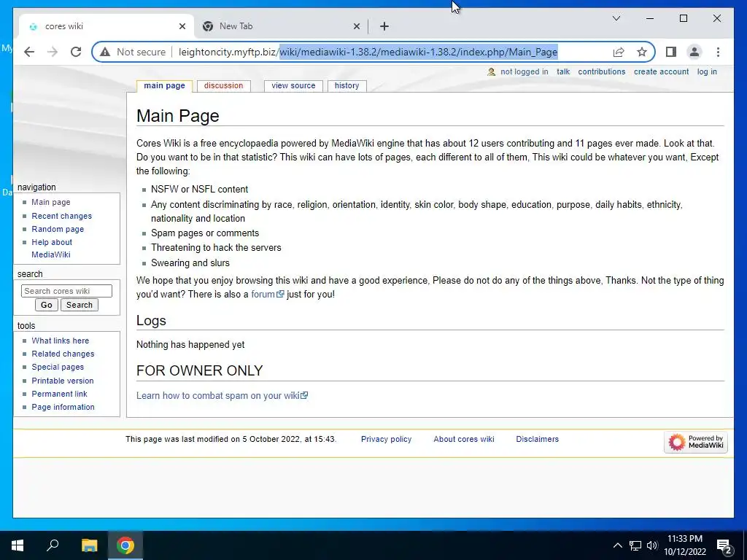
Task: Switch to the New Tab tab
Action: pyautogui.click(x=281, y=26)
